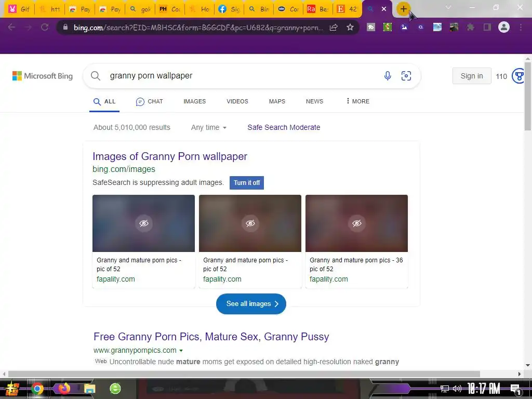Click the magnifier icon in Bing search box
The height and width of the screenshot is (399, 532).
point(96,76)
